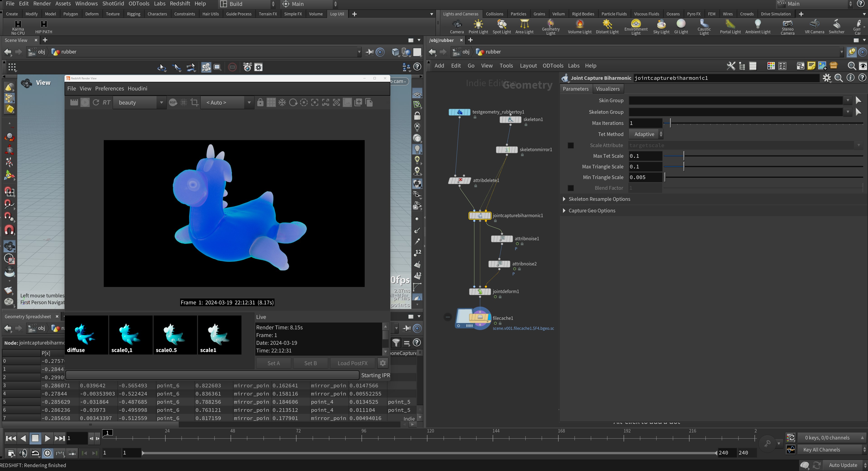
Task: Pin the Geometry Spreadsheet pane path
Action: [407, 328]
